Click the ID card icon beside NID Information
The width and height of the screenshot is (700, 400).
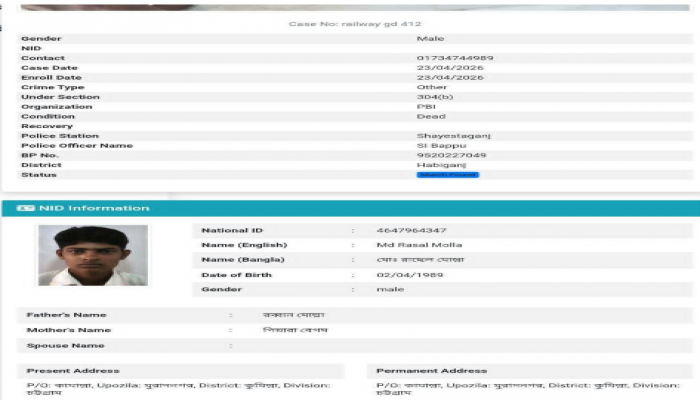pyautogui.click(x=28, y=208)
